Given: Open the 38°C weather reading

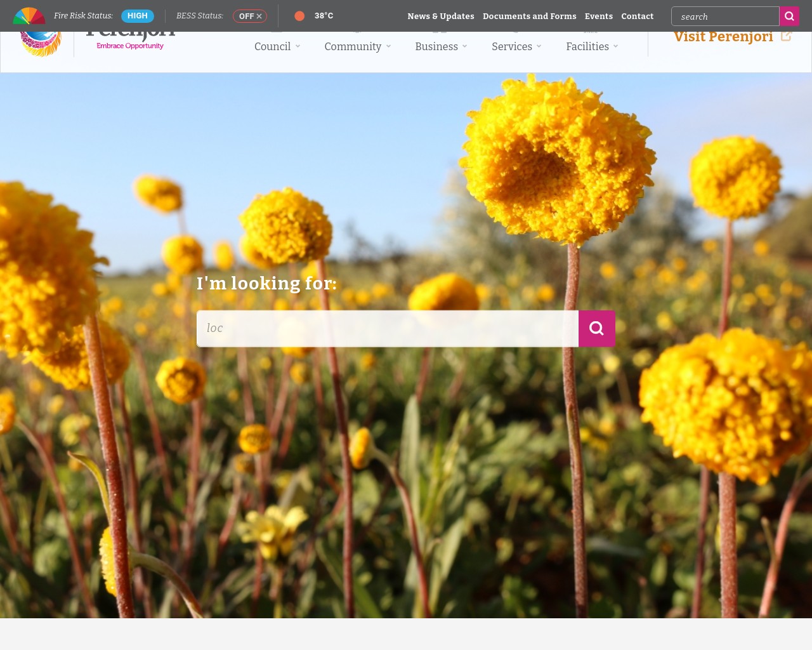Looking at the screenshot, I should click(324, 16).
